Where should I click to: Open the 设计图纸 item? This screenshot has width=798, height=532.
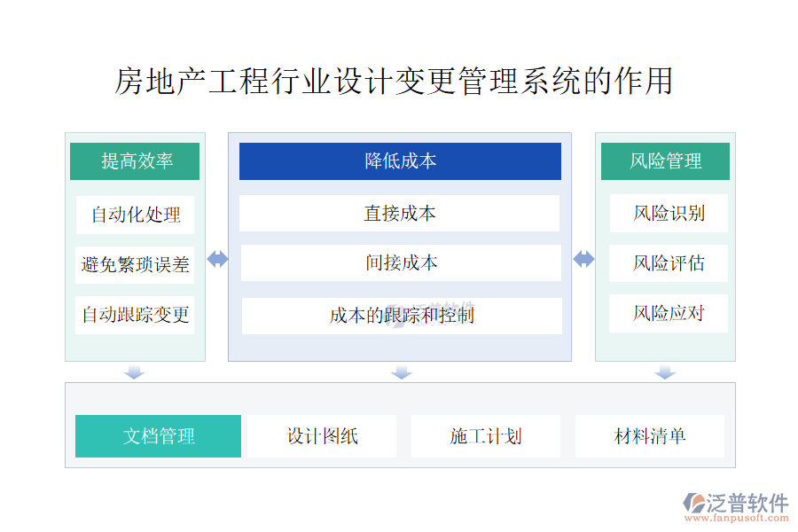(323, 436)
